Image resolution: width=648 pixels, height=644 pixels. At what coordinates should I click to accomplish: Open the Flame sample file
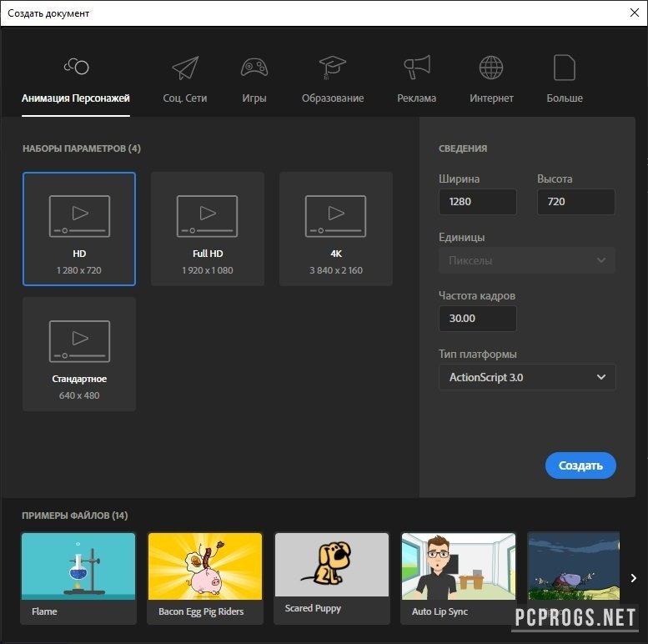click(x=78, y=578)
